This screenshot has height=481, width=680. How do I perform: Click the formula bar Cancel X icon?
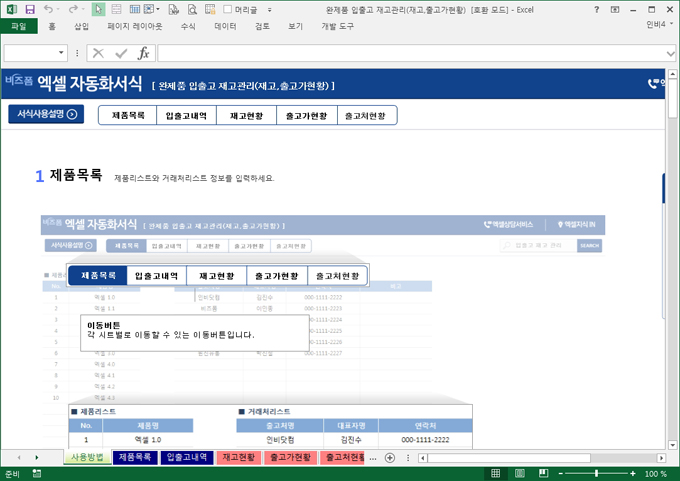[98, 53]
